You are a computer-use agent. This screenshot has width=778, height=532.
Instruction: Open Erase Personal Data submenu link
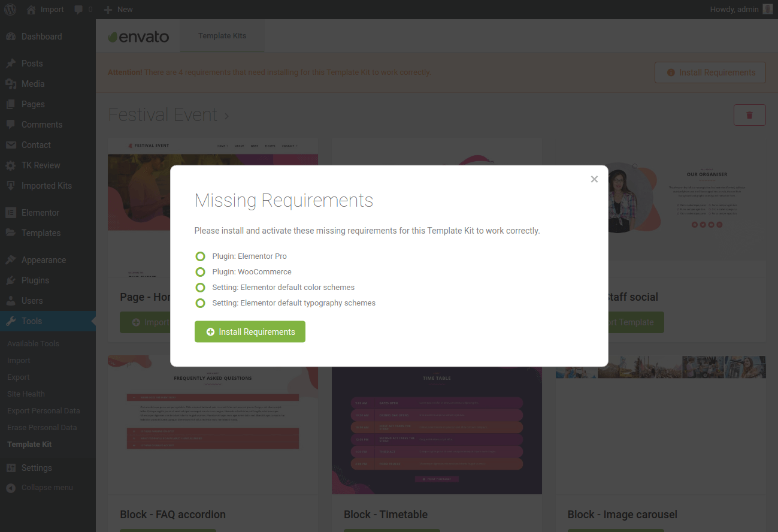[42, 428]
